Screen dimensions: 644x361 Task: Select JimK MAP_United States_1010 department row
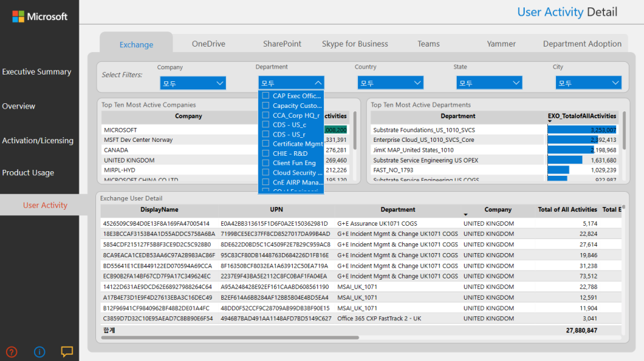(x=495, y=150)
